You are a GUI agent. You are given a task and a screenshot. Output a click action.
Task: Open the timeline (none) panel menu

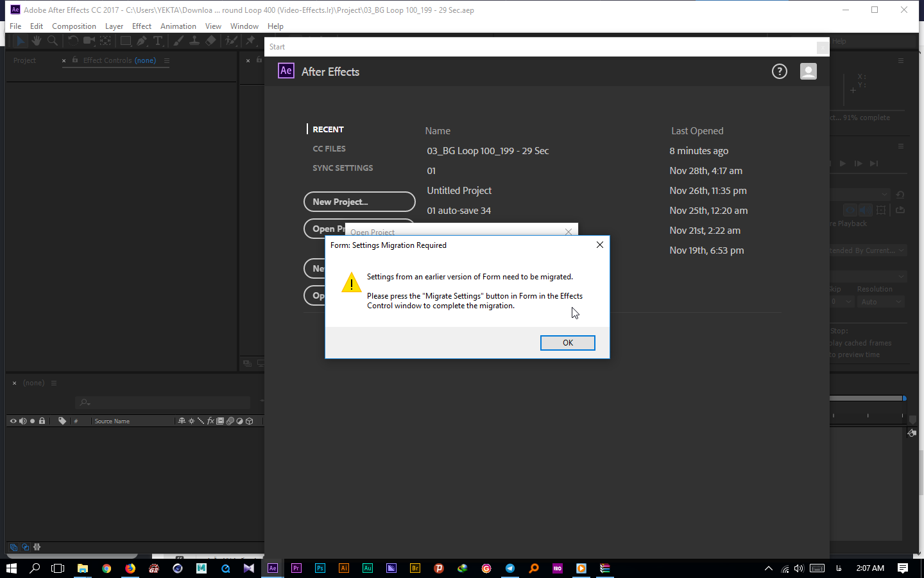coord(54,383)
